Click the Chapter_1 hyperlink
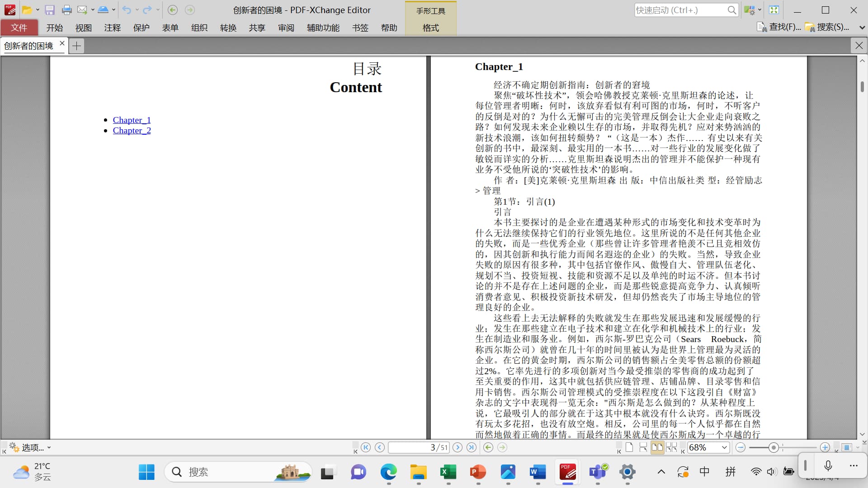Viewport: 868px width, 488px height. (x=132, y=120)
